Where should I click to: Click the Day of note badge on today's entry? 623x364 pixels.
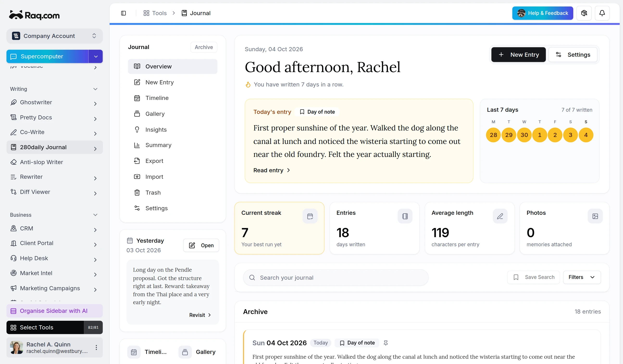[317, 112]
